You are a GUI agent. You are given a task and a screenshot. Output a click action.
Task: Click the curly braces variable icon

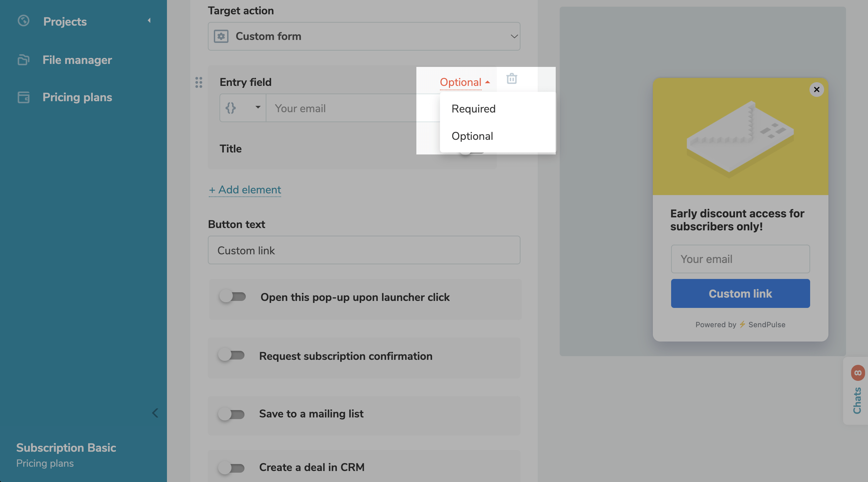point(231,108)
